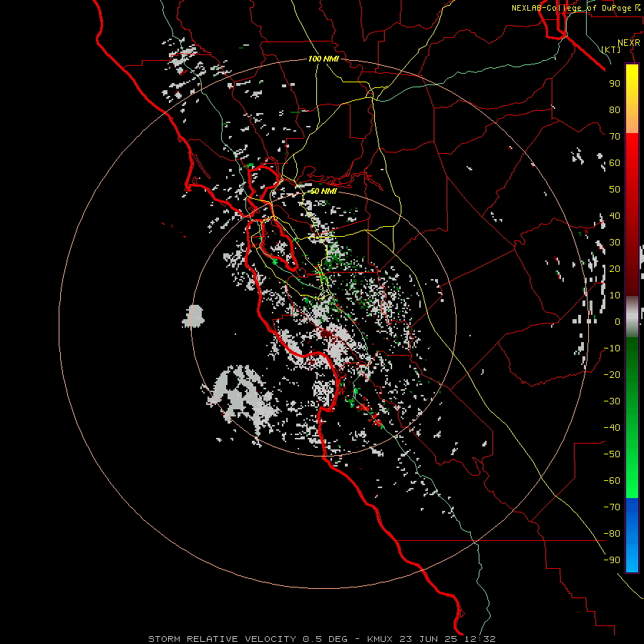
Task: Click the "23 JUN 25 12:32" timestamp
Action: (x=448, y=639)
